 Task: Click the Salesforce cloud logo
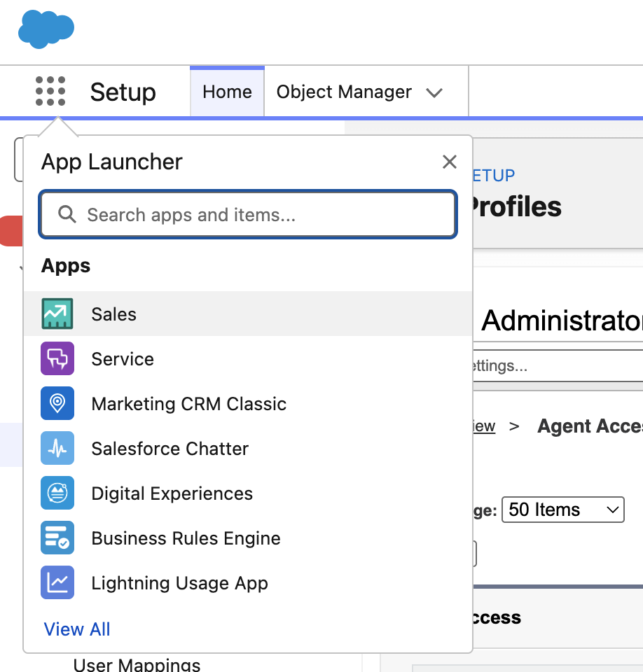pyautogui.click(x=46, y=29)
